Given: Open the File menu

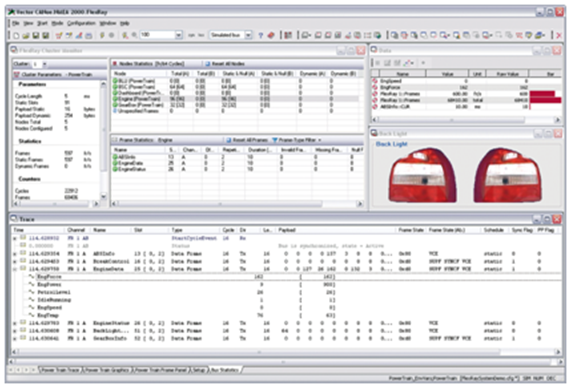Looking at the screenshot, I should pos(16,23).
